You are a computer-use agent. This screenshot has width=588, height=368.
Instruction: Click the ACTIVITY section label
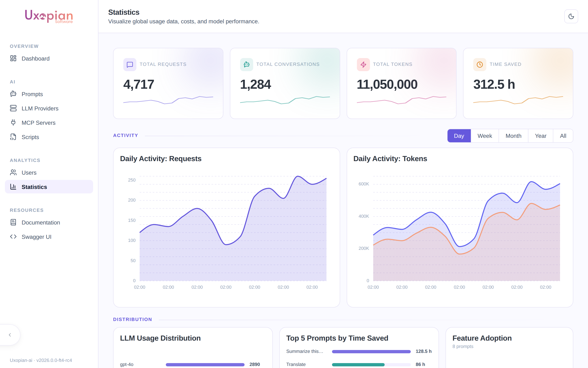point(125,135)
